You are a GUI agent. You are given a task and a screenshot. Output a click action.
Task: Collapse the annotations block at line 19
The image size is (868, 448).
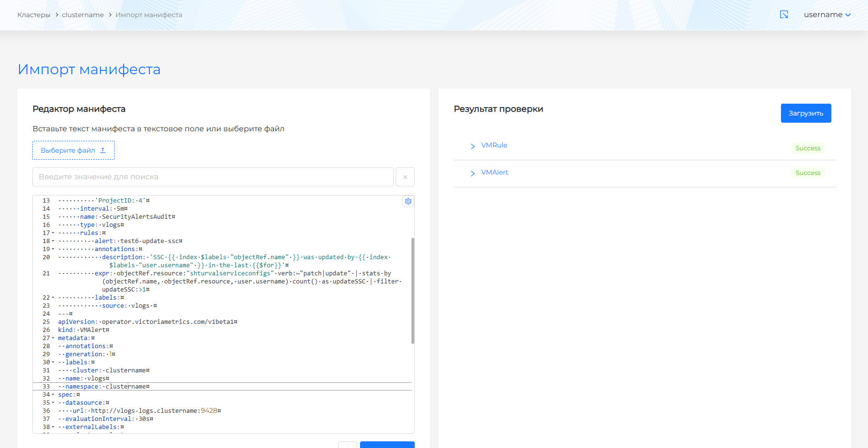click(53, 249)
